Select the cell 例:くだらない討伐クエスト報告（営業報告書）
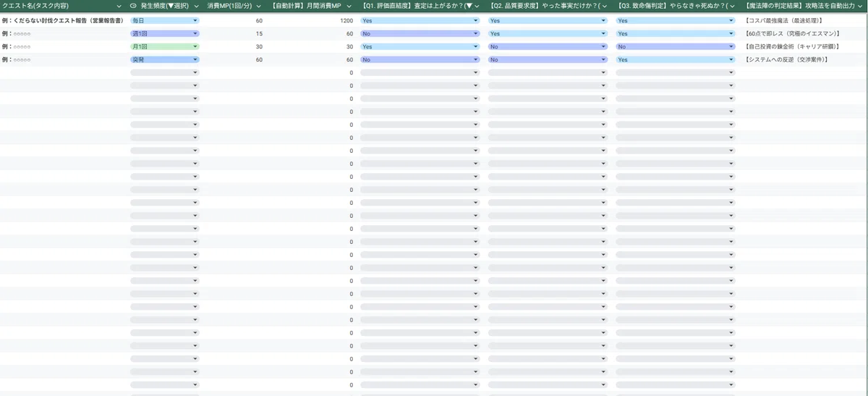The image size is (868, 396). [x=64, y=20]
